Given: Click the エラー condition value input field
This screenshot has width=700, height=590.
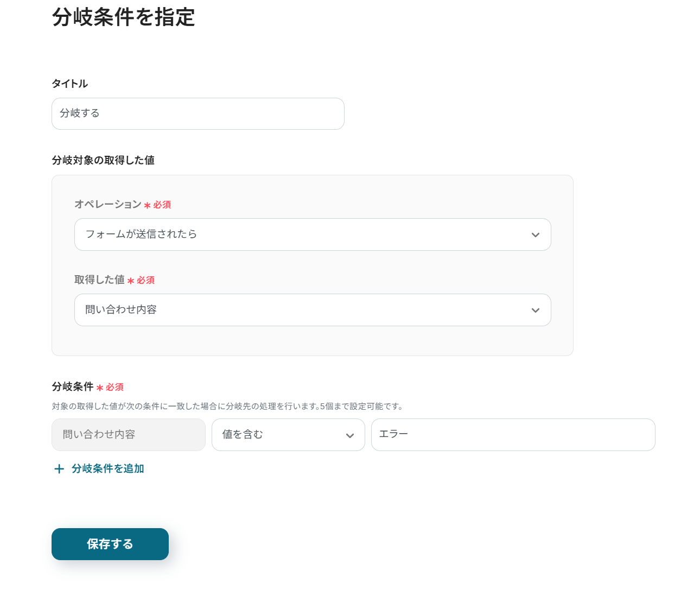Looking at the screenshot, I should click(x=513, y=435).
